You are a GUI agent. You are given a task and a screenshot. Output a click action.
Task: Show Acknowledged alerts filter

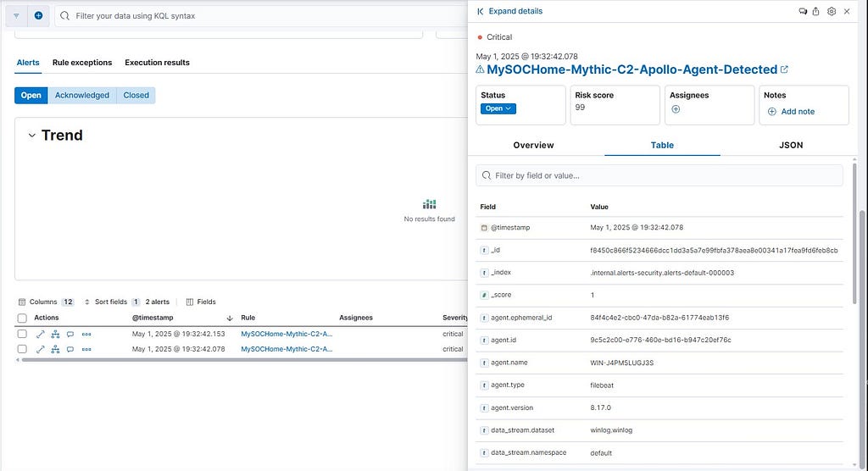pyautogui.click(x=82, y=95)
